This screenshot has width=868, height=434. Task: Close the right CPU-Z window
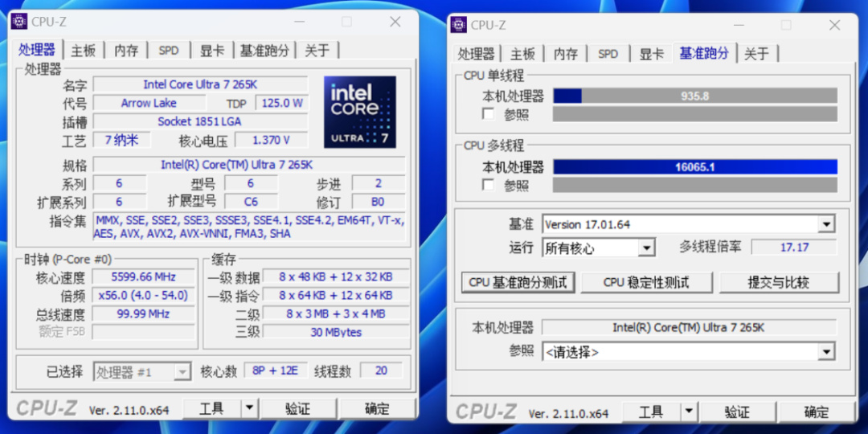pyautogui.click(x=834, y=24)
